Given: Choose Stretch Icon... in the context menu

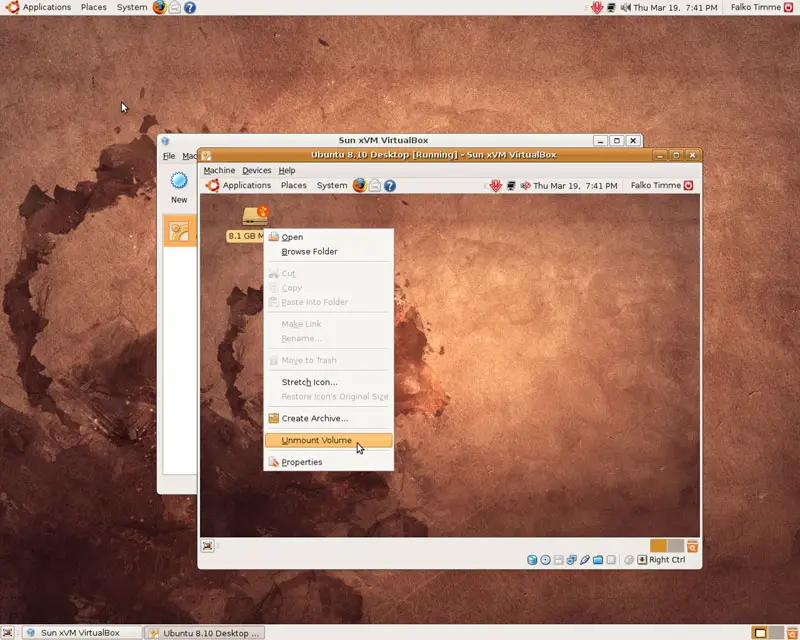Looking at the screenshot, I should click(x=329, y=382).
